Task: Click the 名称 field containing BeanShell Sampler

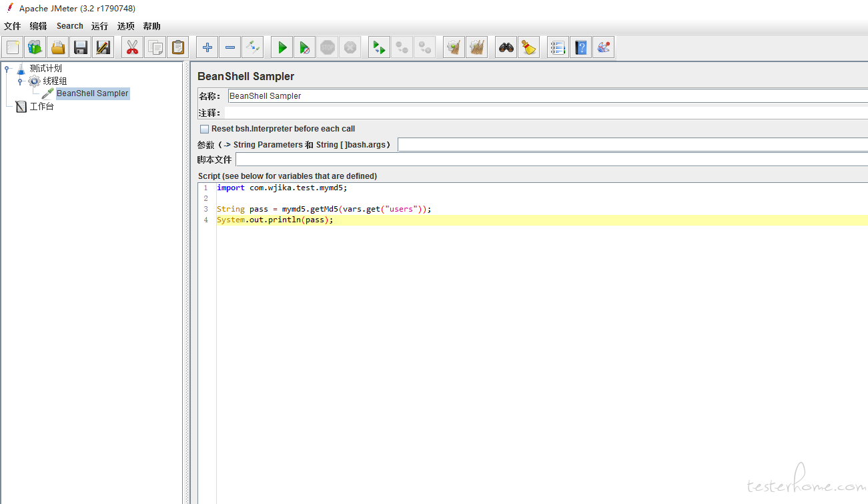Action: [x=548, y=96]
